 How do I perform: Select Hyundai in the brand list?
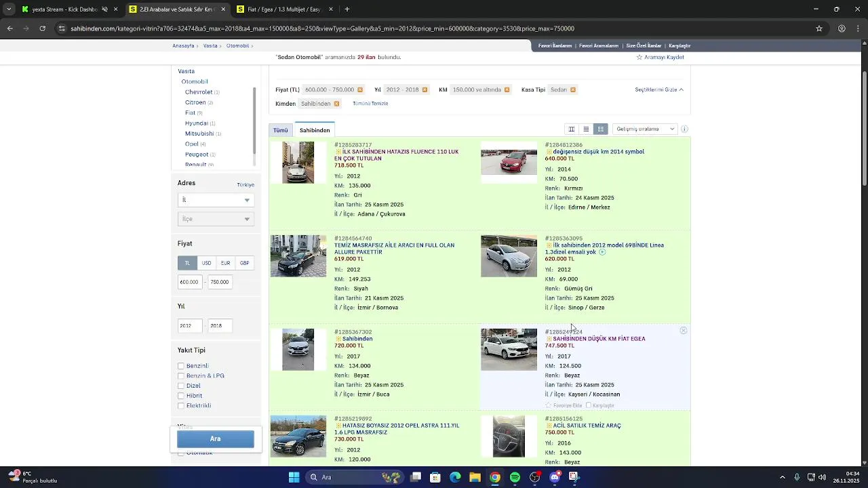pos(197,123)
